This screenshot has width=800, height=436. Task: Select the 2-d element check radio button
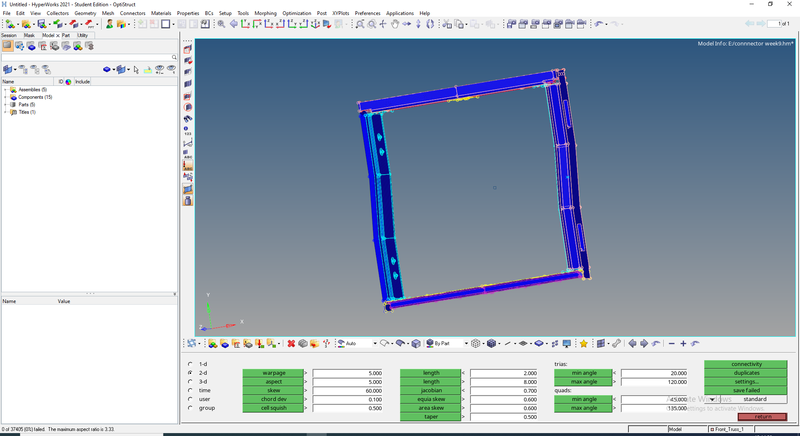[x=190, y=373]
